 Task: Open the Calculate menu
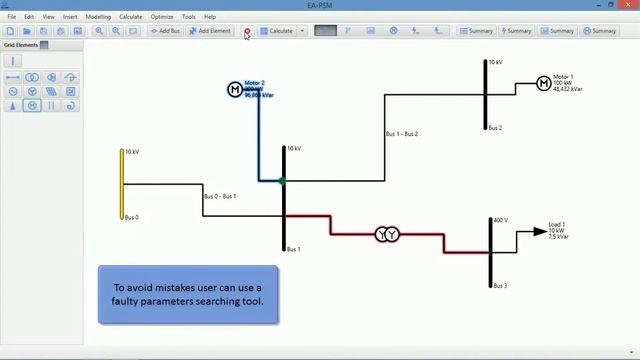(x=131, y=17)
